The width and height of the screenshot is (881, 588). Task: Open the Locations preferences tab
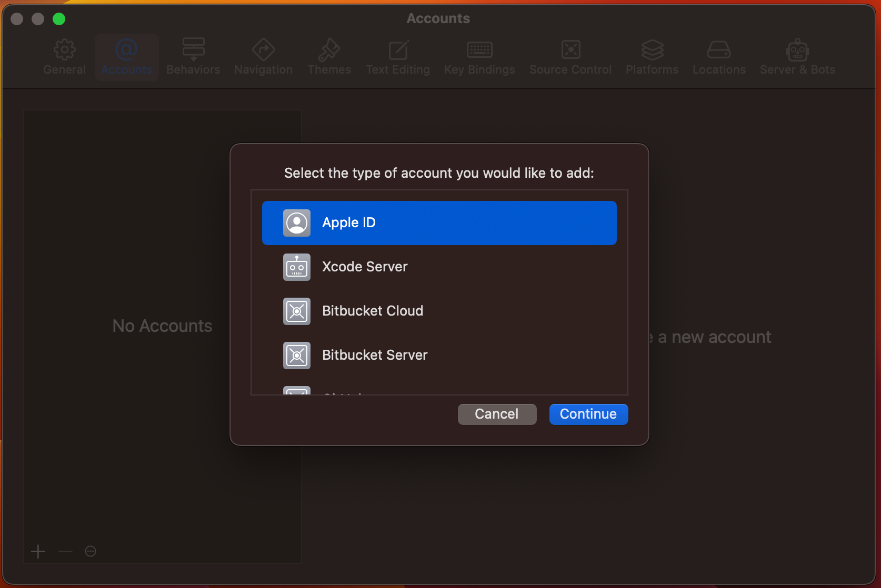719,57
